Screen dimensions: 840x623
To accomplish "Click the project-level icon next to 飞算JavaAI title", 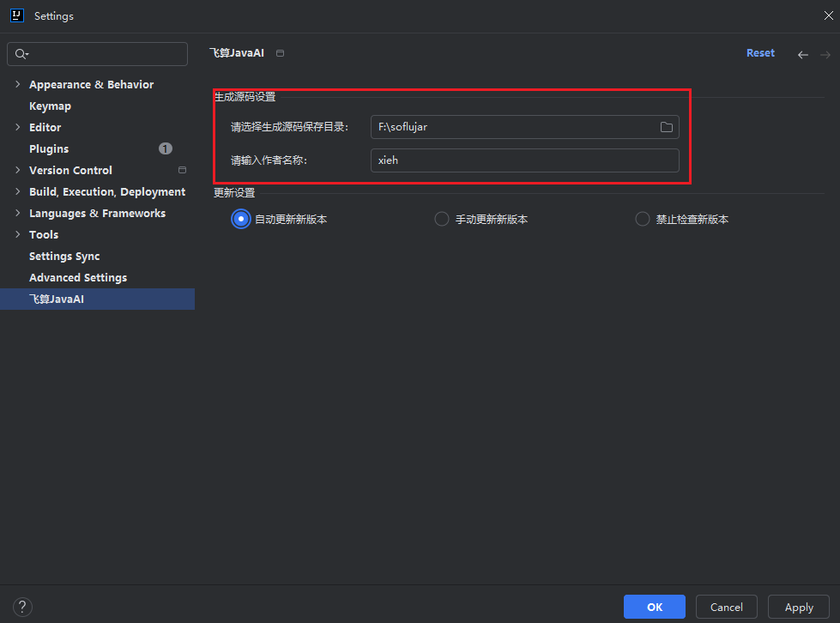I will click(280, 53).
